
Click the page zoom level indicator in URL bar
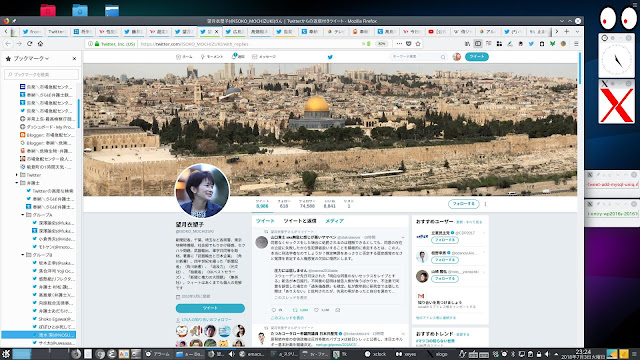(381, 44)
